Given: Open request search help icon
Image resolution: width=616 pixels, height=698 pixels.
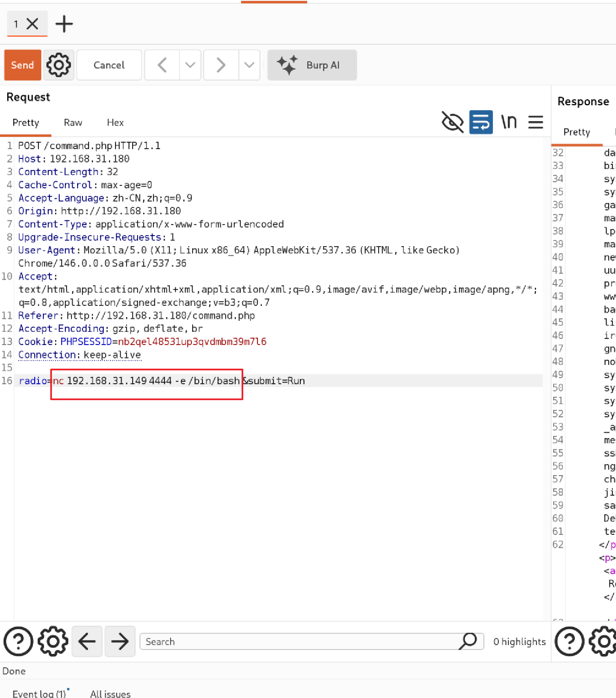Looking at the screenshot, I should tap(18, 641).
